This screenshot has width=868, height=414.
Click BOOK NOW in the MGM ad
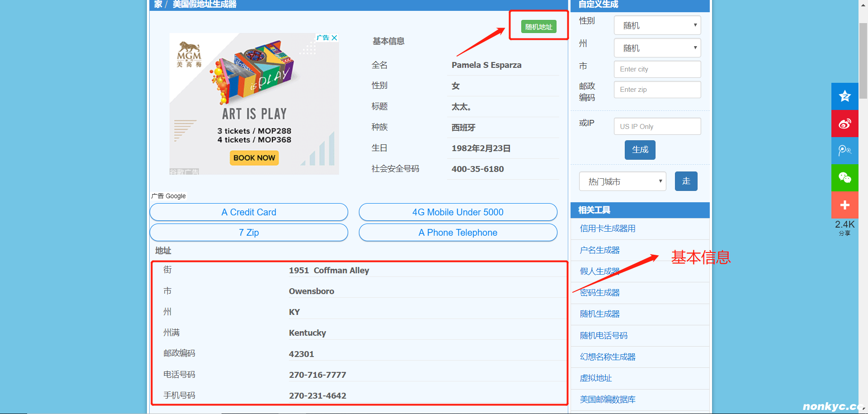point(254,158)
